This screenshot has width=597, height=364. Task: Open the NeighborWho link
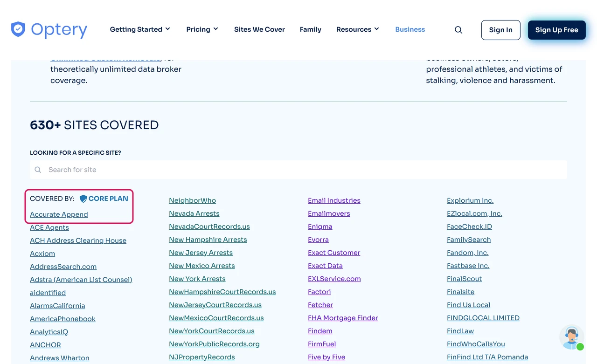click(192, 200)
